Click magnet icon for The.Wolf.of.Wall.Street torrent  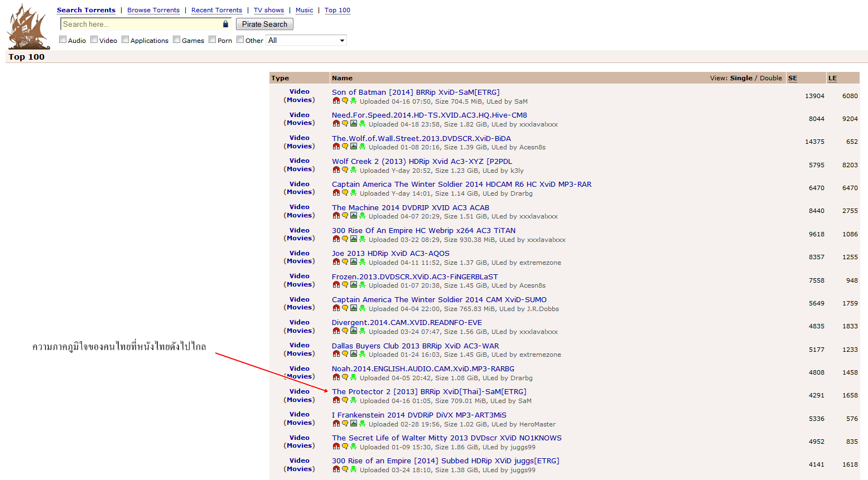336,147
